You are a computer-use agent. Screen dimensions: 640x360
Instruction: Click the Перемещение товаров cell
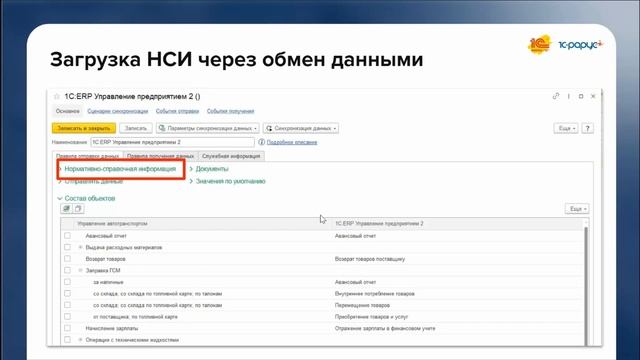tap(362, 305)
